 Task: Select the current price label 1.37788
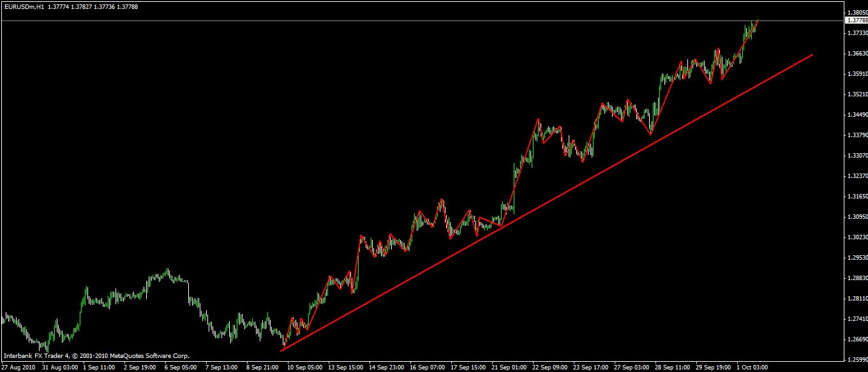coord(857,20)
